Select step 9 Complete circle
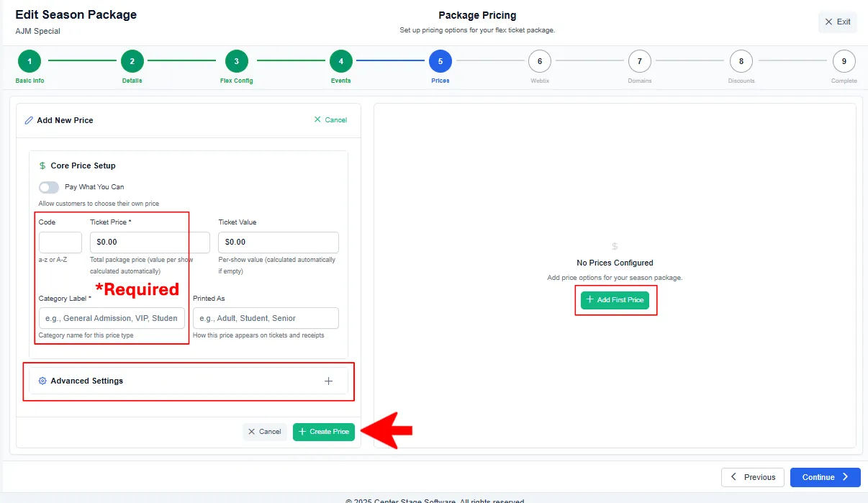The height and width of the screenshot is (503, 868). [844, 61]
